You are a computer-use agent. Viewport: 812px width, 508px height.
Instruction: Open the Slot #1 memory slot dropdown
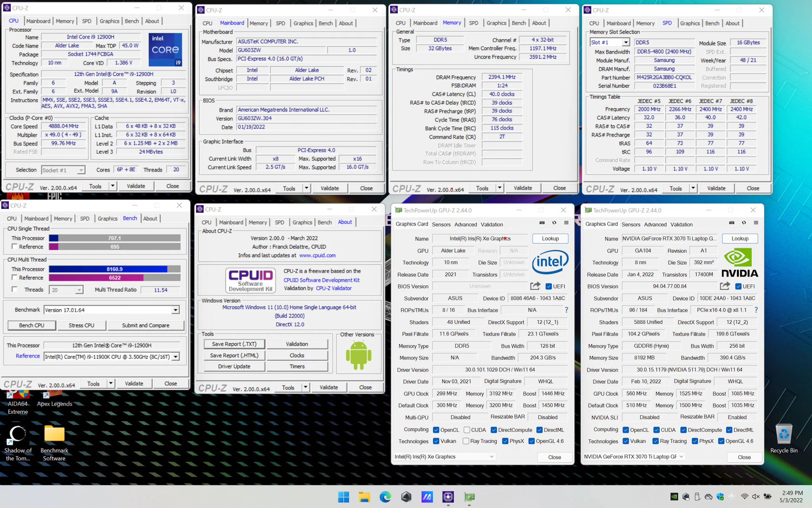[x=610, y=42]
